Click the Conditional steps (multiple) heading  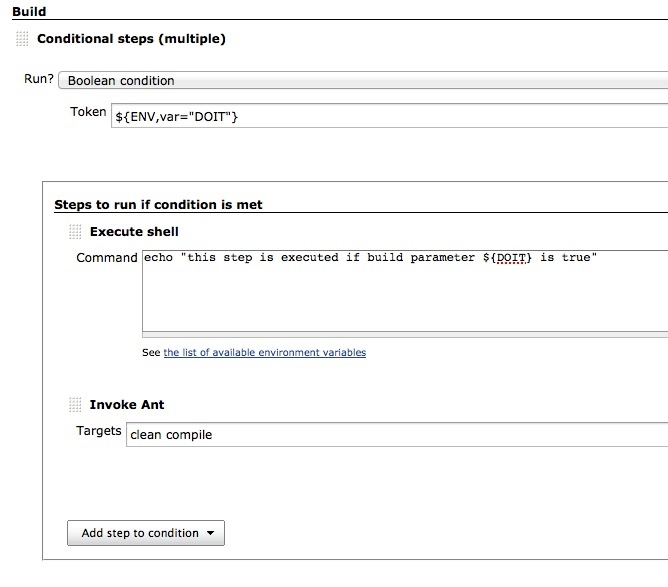pyautogui.click(x=131, y=39)
